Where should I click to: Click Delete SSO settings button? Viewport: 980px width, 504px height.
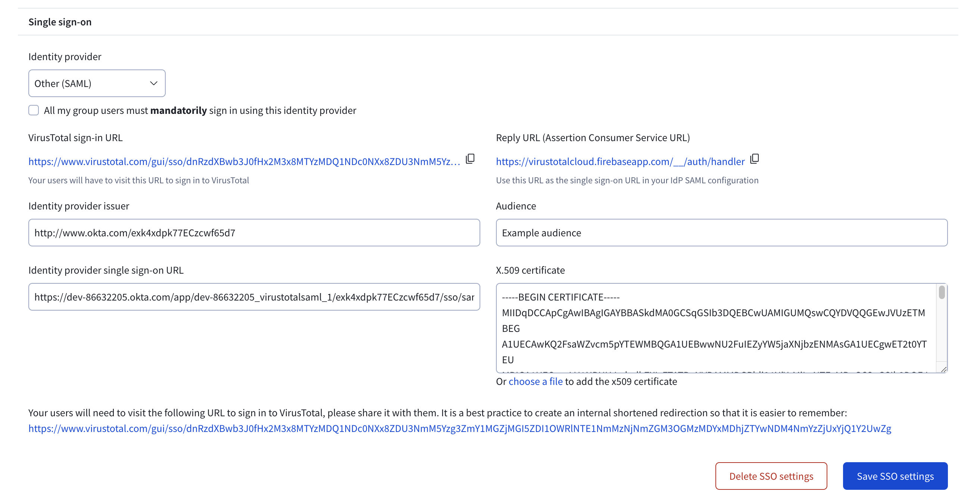[x=771, y=476]
